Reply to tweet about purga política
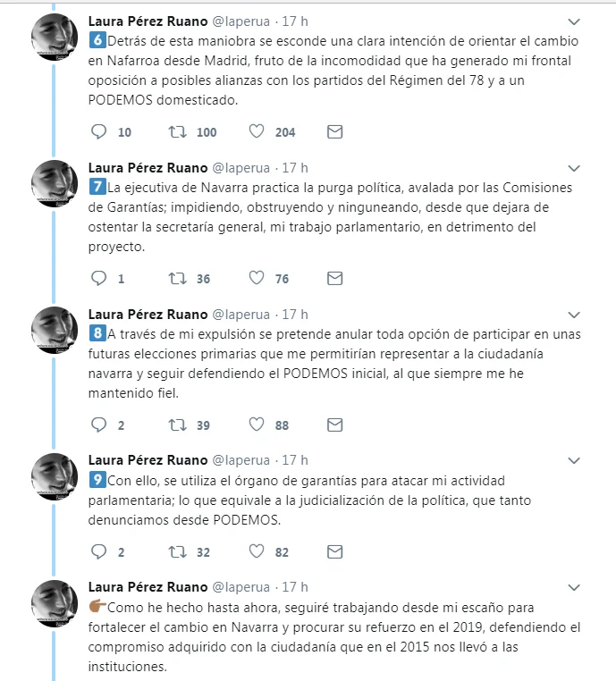The width and height of the screenshot is (616, 681). (x=100, y=279)
